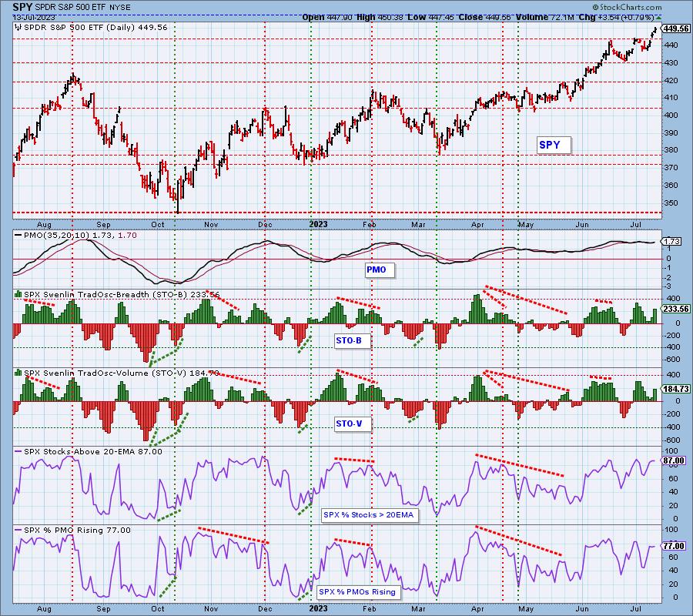Image resolution: width=693 pixels, height=616 pixels.
Task: Click the 'SPX Swenlin TradOsc-Volume (STO-V)' panel title
Action: (122, 373)
